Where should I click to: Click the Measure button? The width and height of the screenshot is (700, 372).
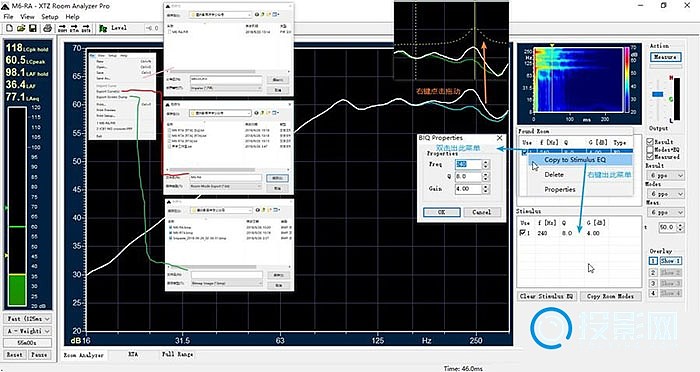(x=665, y=57)
